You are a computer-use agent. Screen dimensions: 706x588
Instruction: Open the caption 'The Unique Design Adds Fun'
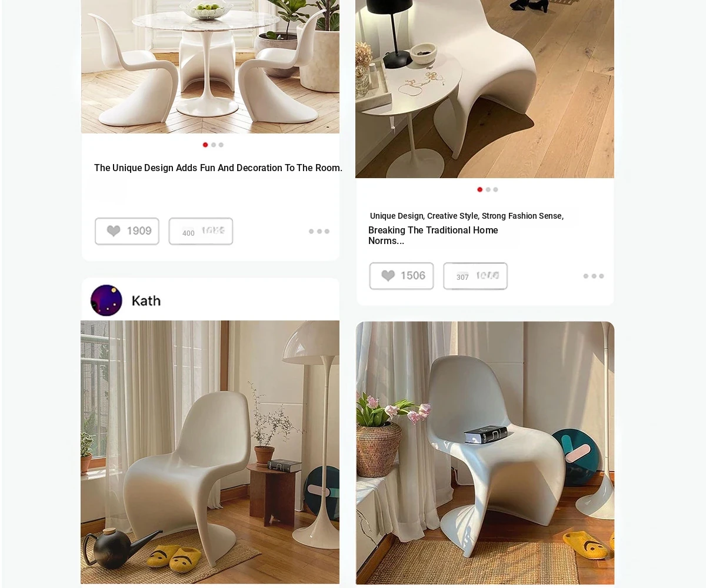tap(218, 168)
